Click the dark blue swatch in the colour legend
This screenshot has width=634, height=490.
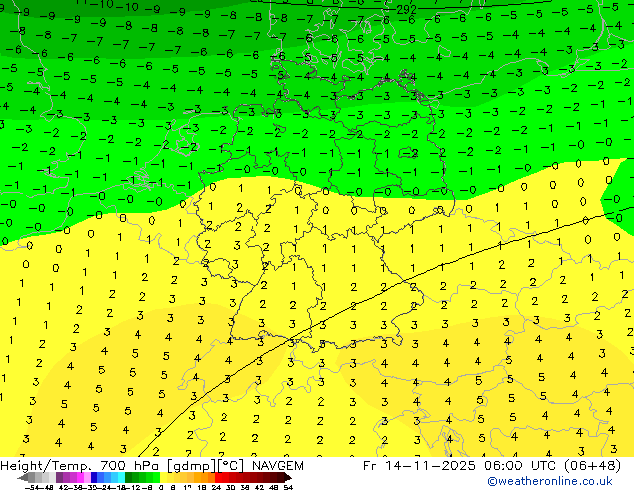94,477
